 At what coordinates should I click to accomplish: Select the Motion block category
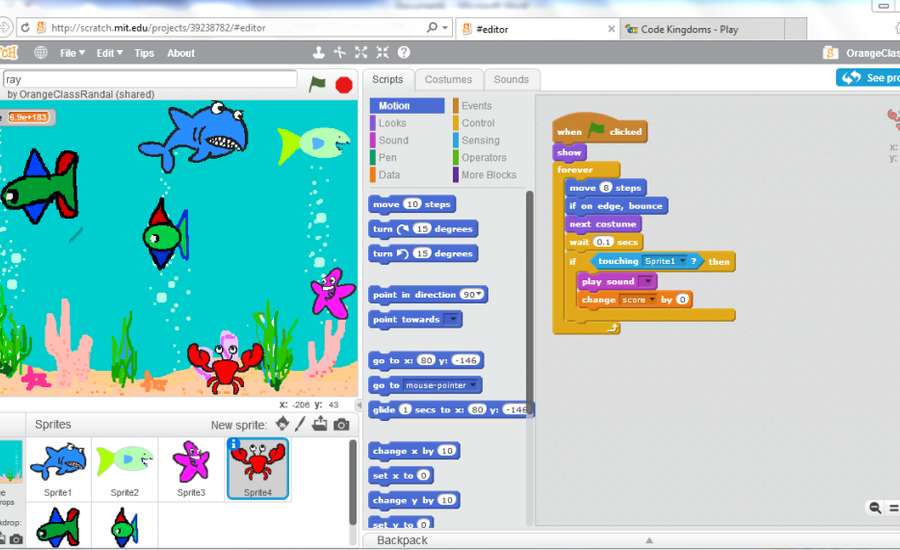pos(407,106)
